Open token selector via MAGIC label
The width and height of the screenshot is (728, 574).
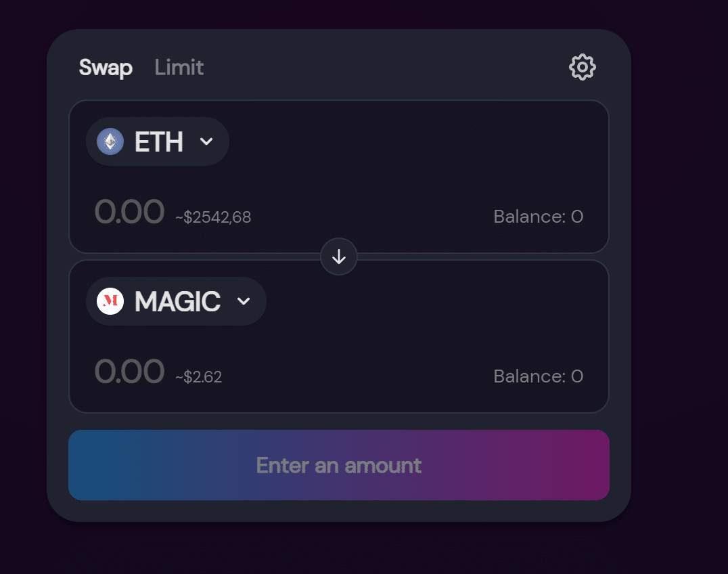click(177, 301)
